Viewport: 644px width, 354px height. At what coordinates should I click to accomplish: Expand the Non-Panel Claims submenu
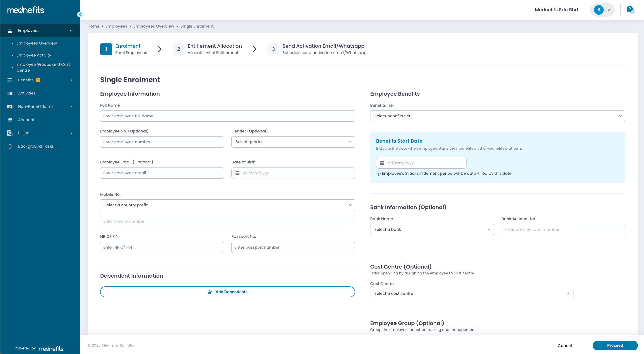click(x=71, y=107)
